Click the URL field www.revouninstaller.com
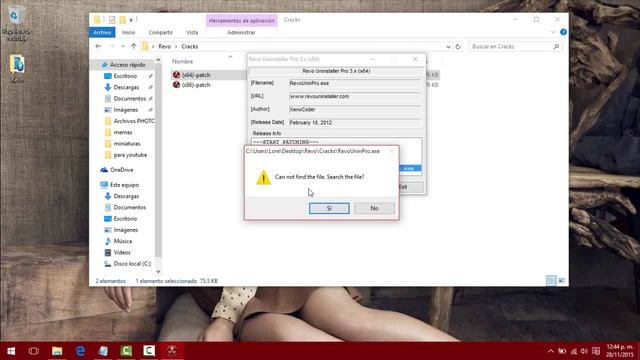Viewport: 640px width, 360px height. (x=355, y=96)
